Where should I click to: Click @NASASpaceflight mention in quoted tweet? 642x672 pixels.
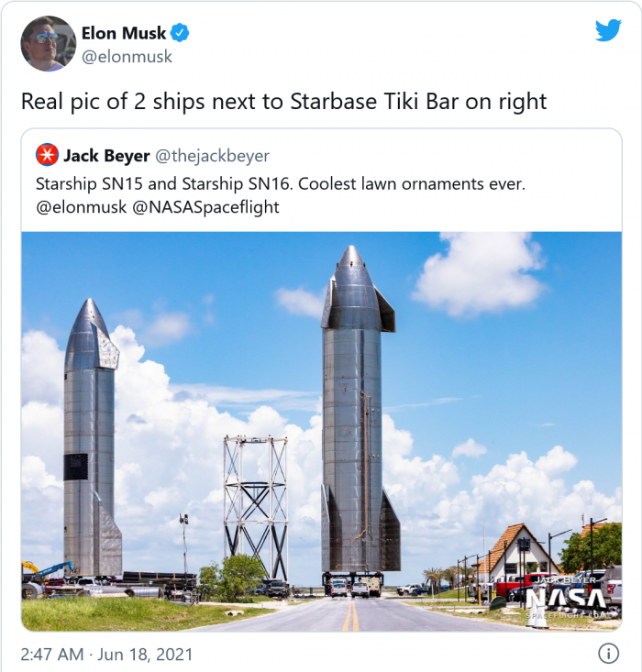(205, 207)
